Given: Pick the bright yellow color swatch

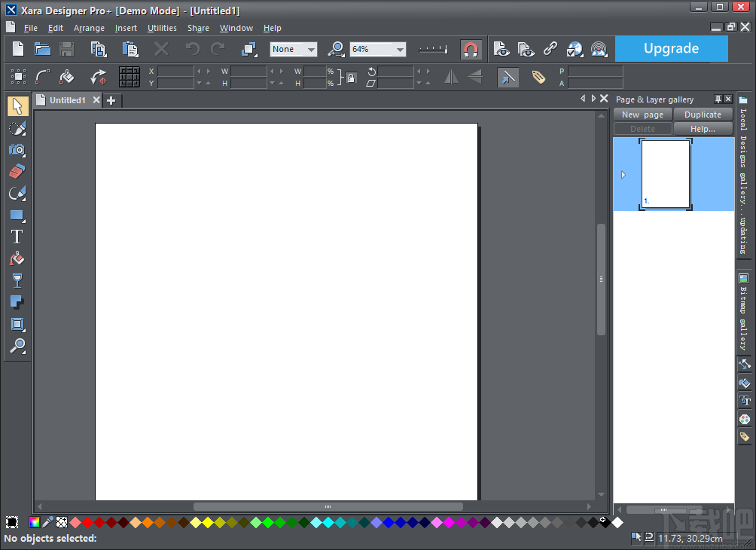Looking at the screenshot, I should 208,522.
